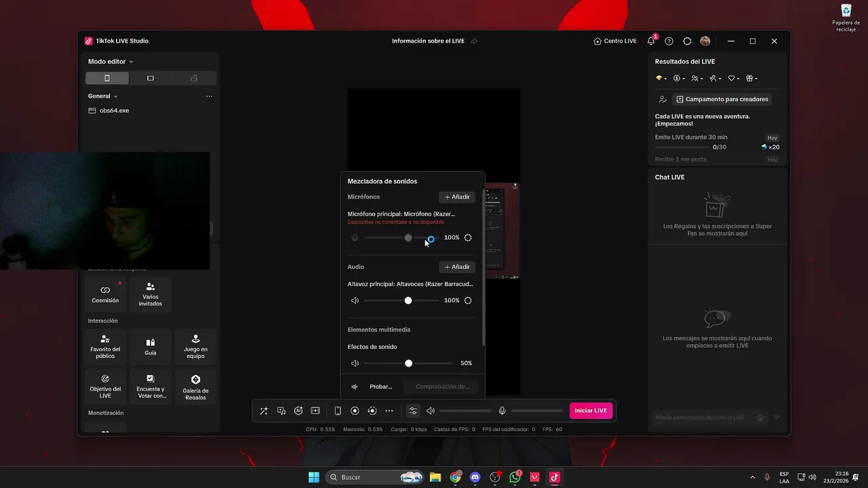868x488 pixels.
Task: Click the creator growth icon beside Campamento
Action: pos(663,100)
